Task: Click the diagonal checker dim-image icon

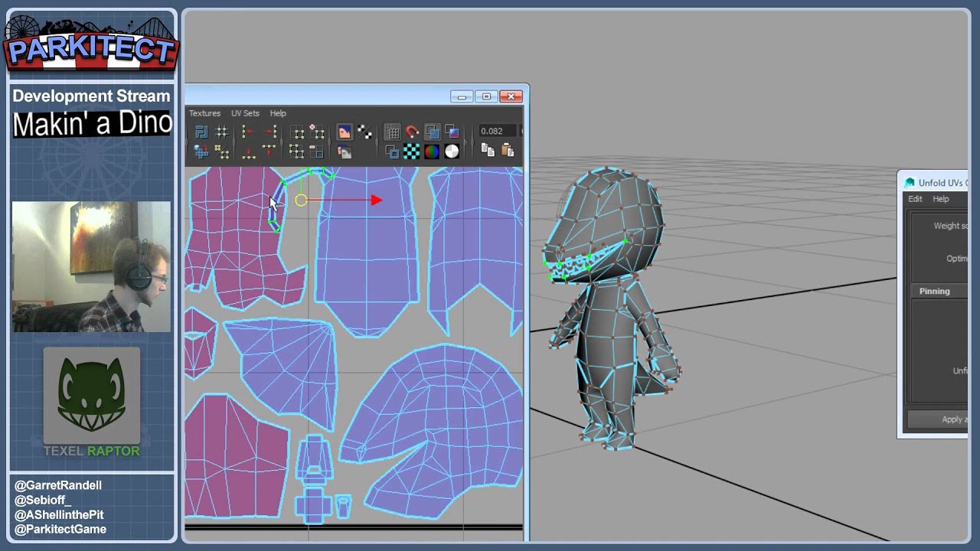Action: click(365, 132)
